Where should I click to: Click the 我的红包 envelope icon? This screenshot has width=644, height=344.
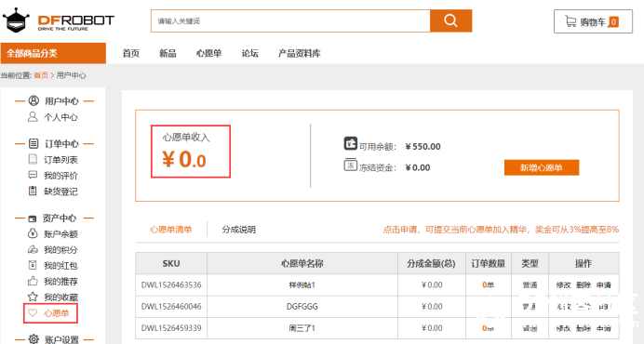tap(33, 265)
